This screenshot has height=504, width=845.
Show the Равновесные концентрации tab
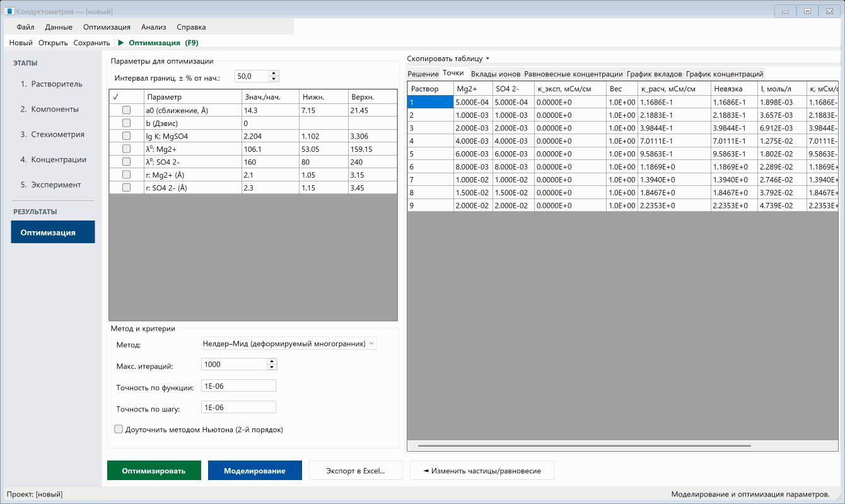(573, 74)
